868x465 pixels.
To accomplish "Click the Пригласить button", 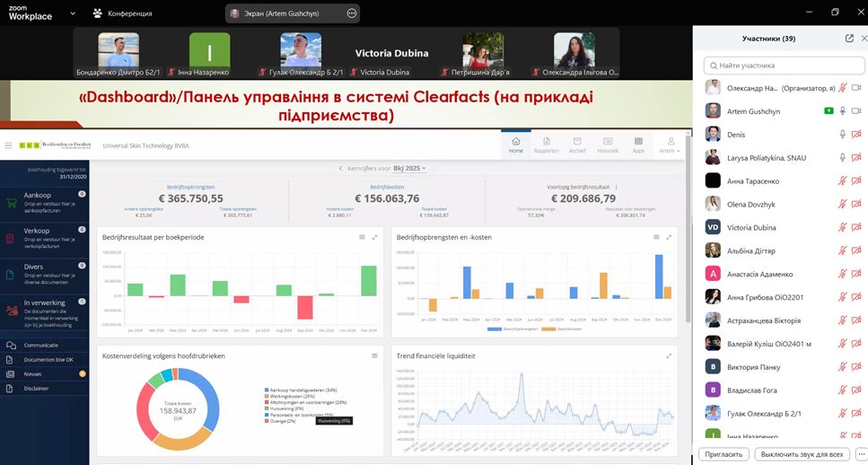I will point(723,454).
